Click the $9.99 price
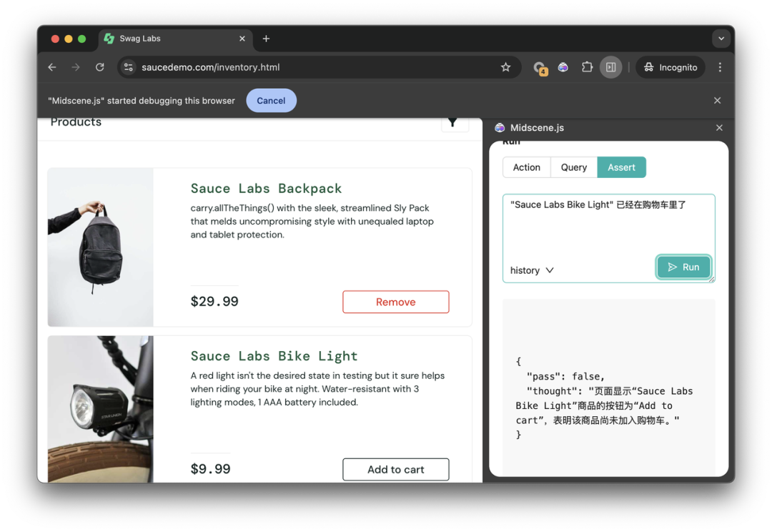Image resolution: width=772 pixels, height=532 pixels. pos(210,469)
